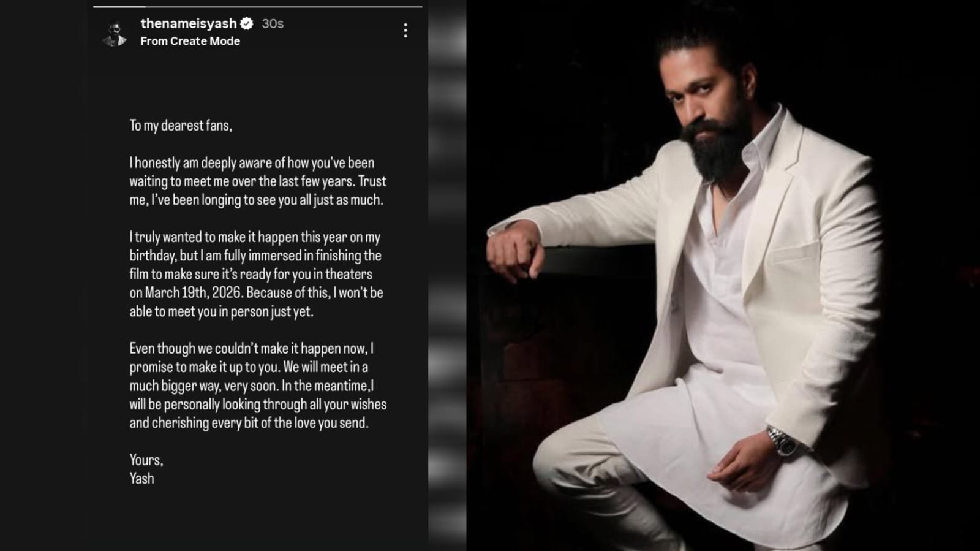Image resolution: width=980 pixels, height=551 pixels.
Task: Click the wristwatch in the photo
Action: (781, 440)
